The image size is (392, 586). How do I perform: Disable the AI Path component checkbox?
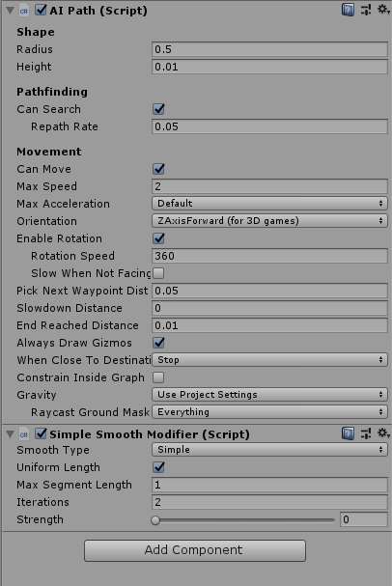pos(41,10)
